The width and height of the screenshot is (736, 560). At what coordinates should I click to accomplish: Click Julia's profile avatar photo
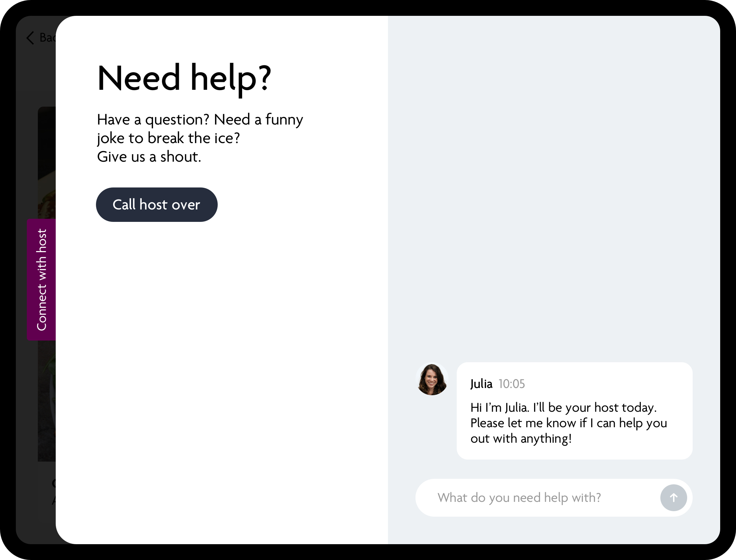[432, 379]
